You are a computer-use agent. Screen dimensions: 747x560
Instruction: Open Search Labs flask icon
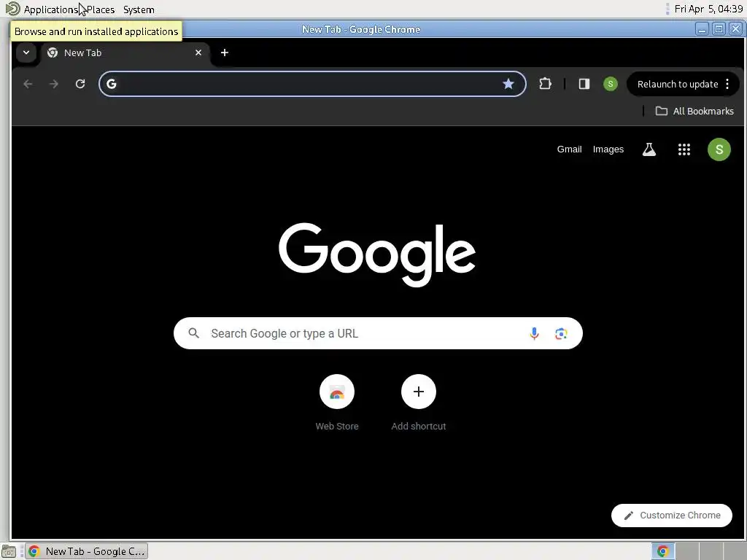click(x=649, y=149)
